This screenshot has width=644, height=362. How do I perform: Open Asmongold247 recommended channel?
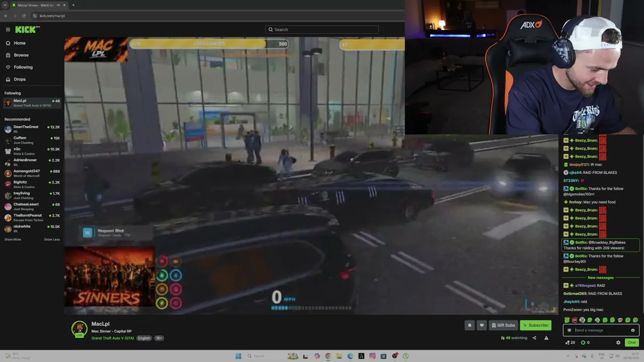tap(32, 173)
